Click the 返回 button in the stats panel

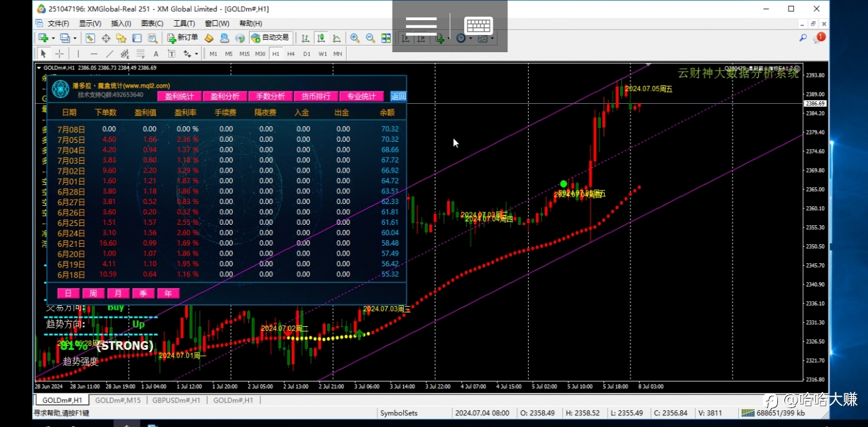(x=398, y=96)
